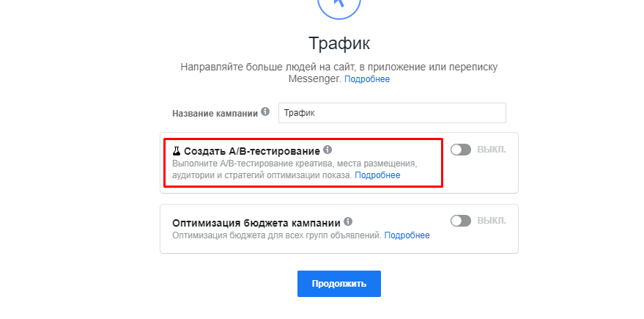Screen dimensions: 644x319
Task: Click the Создать A/B-тестирование heading text
Action: point(252,151)
